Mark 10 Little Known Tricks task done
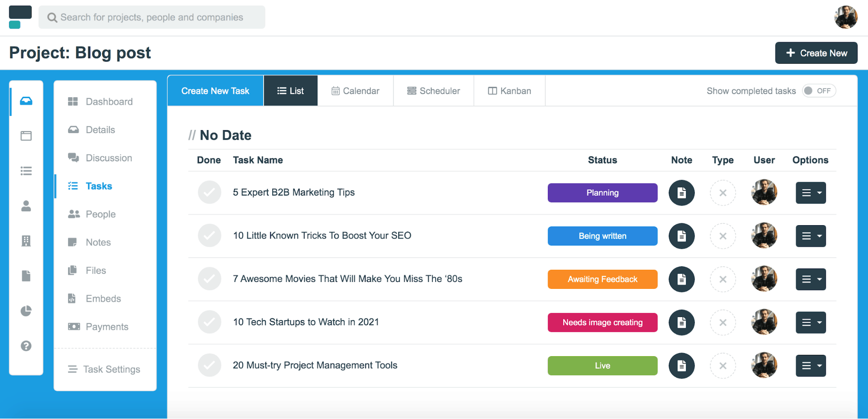The image size is (868, 419). pyautogui.click(x=209, y=236)
